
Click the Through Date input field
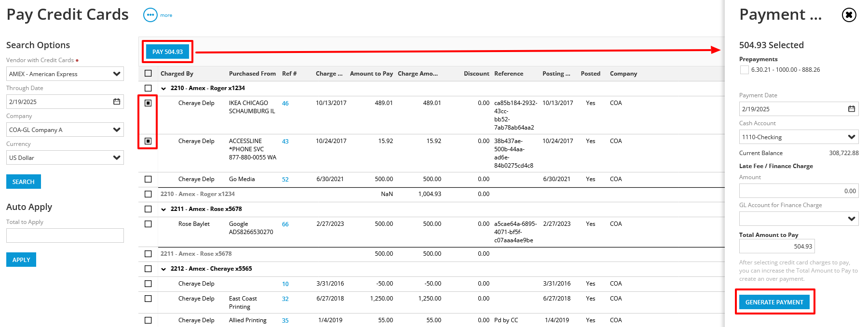point(65,102)
